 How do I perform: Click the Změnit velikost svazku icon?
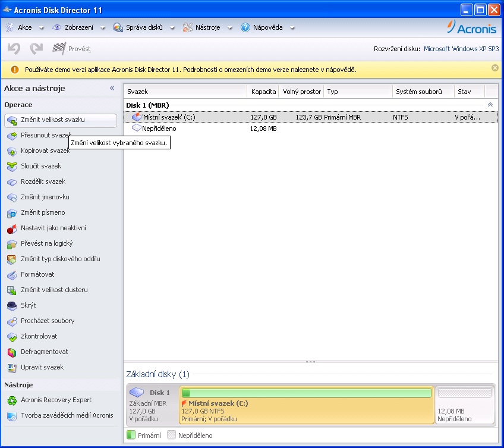point(12,121)
